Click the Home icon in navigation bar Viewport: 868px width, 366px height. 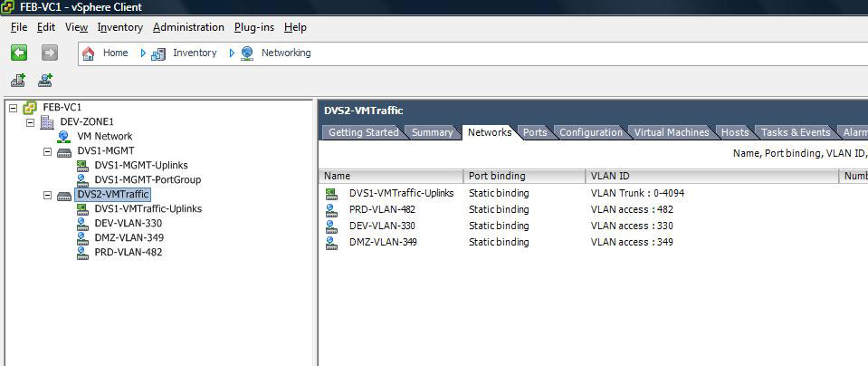pos(89,53)
